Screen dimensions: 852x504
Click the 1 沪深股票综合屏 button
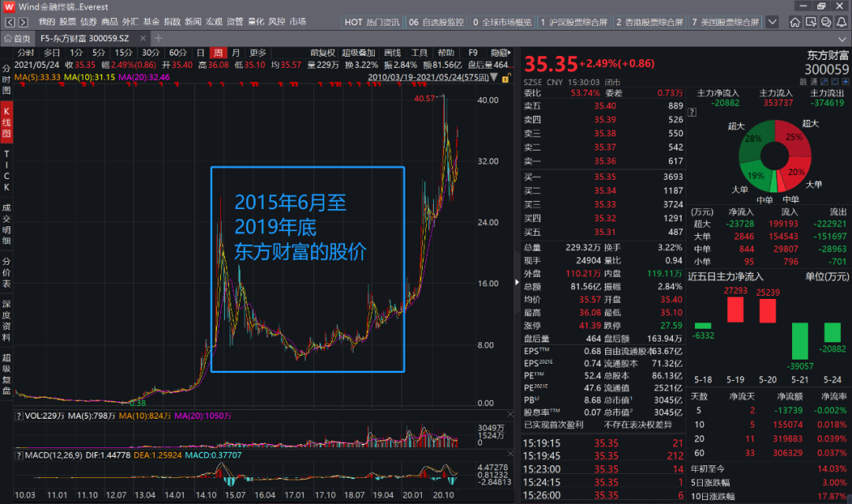574,22
